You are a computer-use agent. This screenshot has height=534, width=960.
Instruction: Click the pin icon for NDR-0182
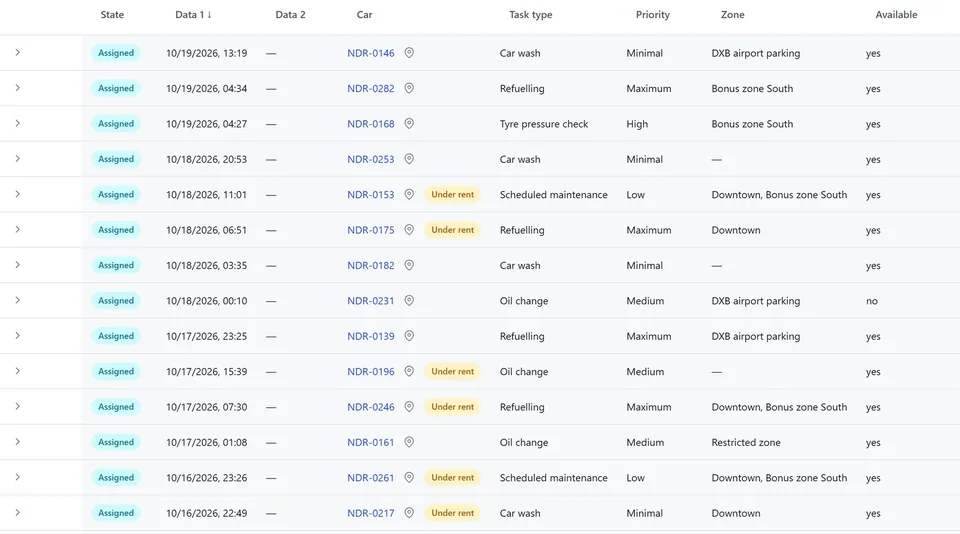pyautogui.click(x=409, y=265)
